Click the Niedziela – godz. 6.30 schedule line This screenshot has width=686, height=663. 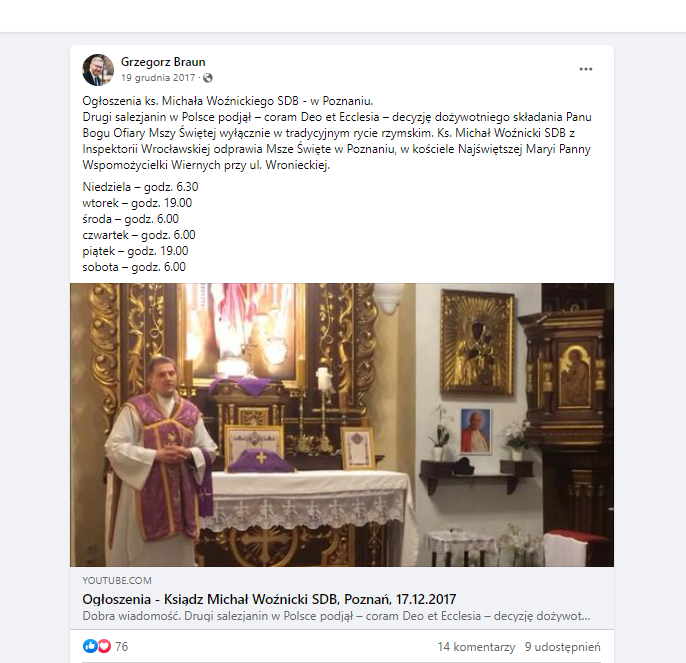140,187
